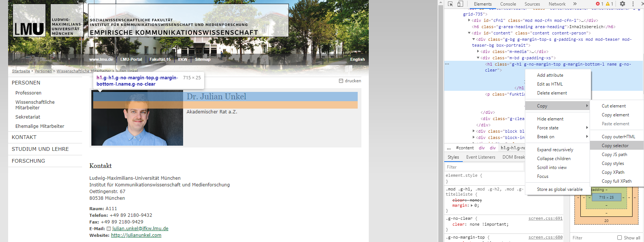Click the computed Filter field at bottom

[593, 238]
